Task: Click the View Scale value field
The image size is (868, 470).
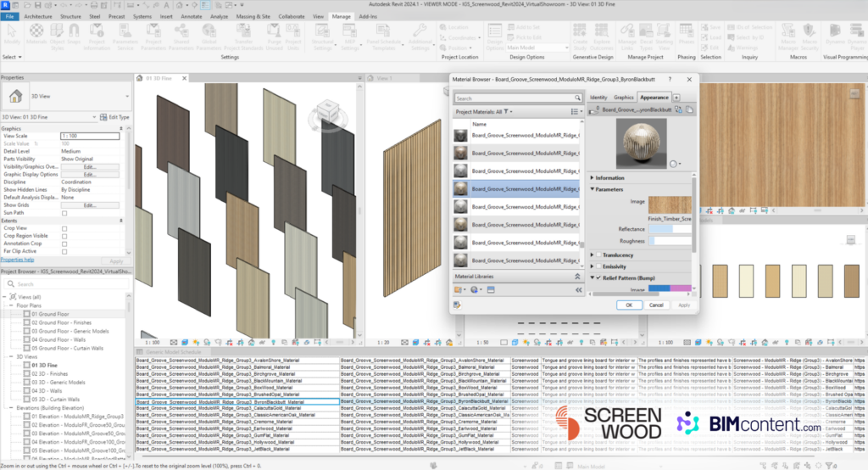Action: pos(90,136)
